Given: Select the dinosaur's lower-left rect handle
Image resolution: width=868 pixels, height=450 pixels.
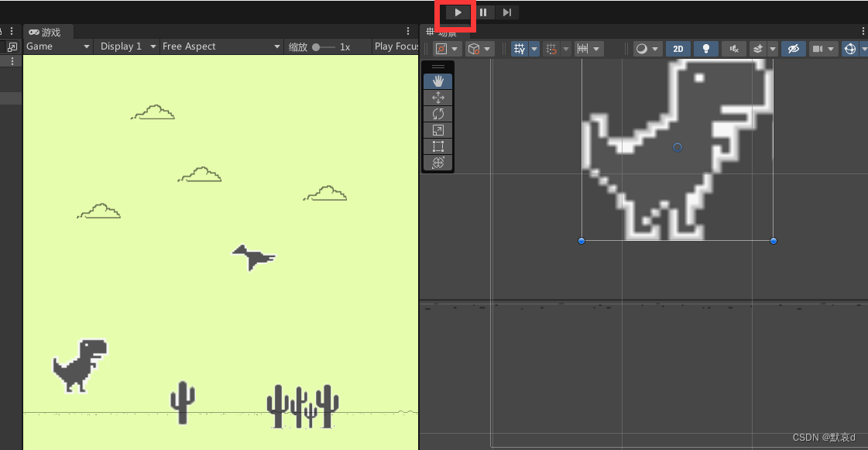Looking at the screenshot, I should pos(582,241).
